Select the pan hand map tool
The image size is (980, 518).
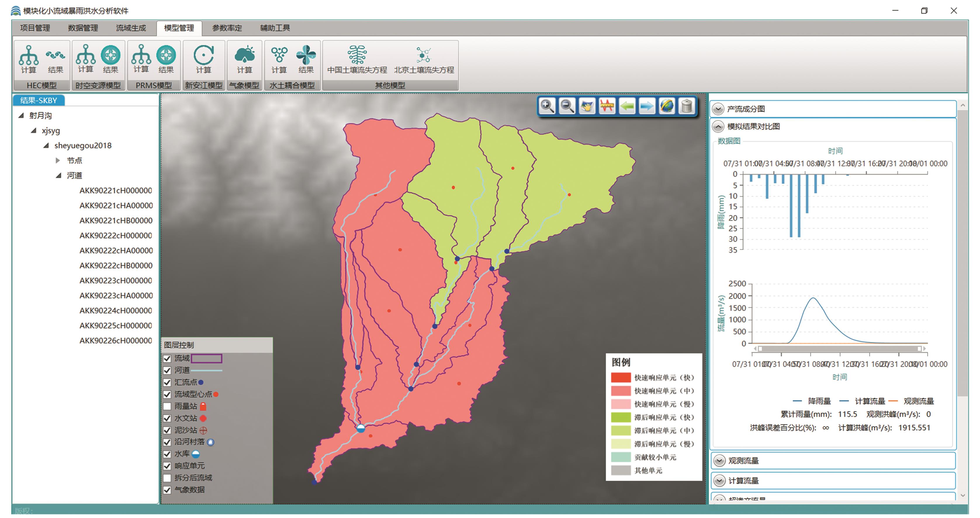tap(587, 106)
